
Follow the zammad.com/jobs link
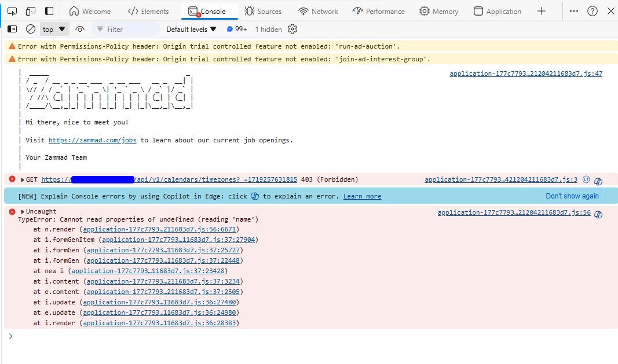93,140
